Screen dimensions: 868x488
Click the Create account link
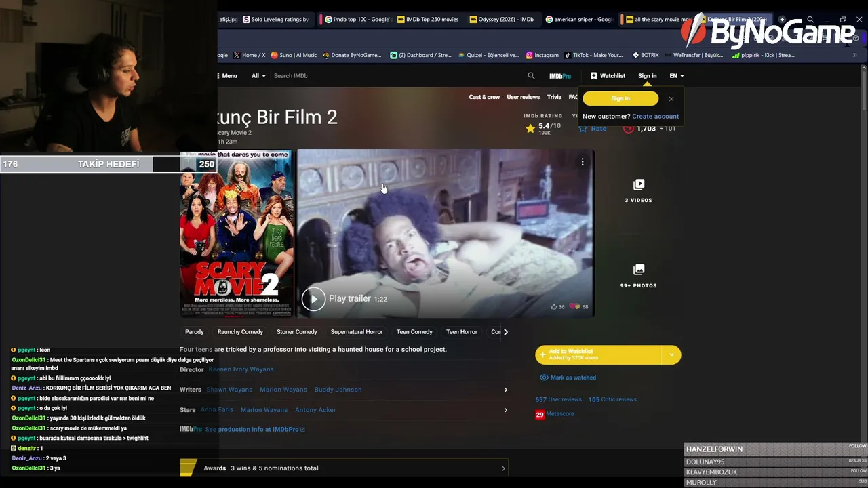pyautogui.click(x=655, y=117)
